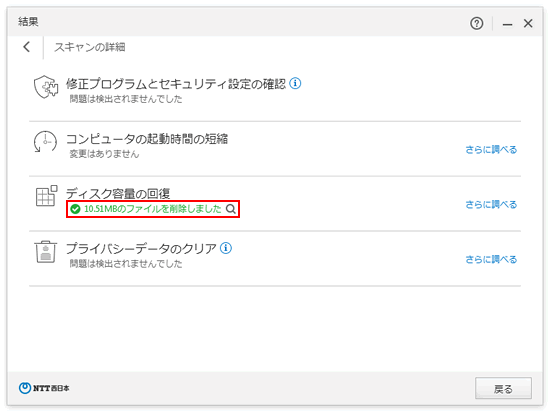550x418 pixels.
Task: Click the trash can privacy data icon
Action: [x=46, y=251]
